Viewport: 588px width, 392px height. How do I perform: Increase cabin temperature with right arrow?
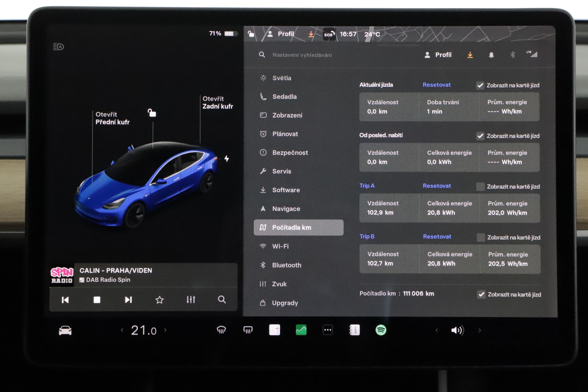(165, 330)
